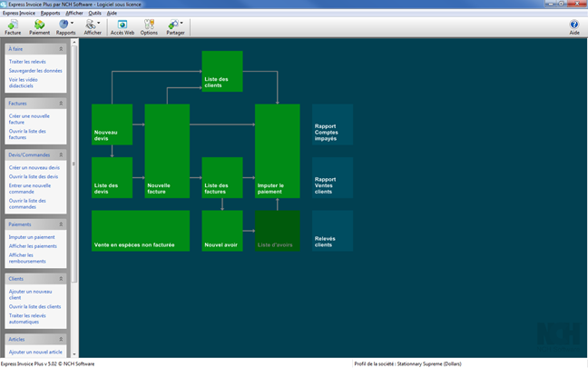Open the Options toolbar icon

coord(149,27)
